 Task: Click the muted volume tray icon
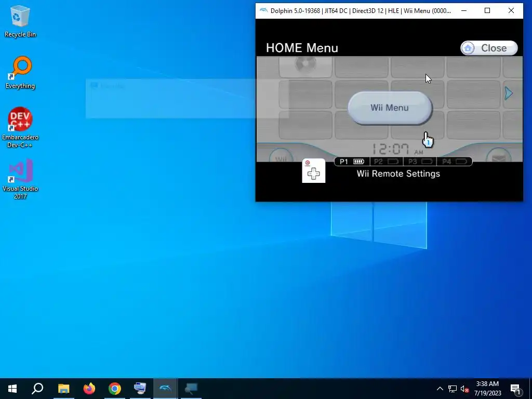pos(464,389)
